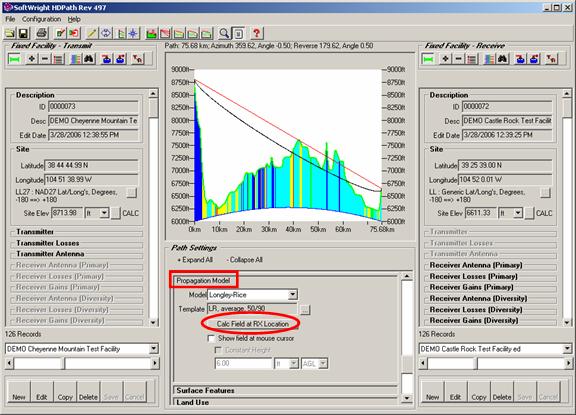Expand Receiver Gains (Diversity) in Receive panel
576x415 pixels.
click(474, 320)
